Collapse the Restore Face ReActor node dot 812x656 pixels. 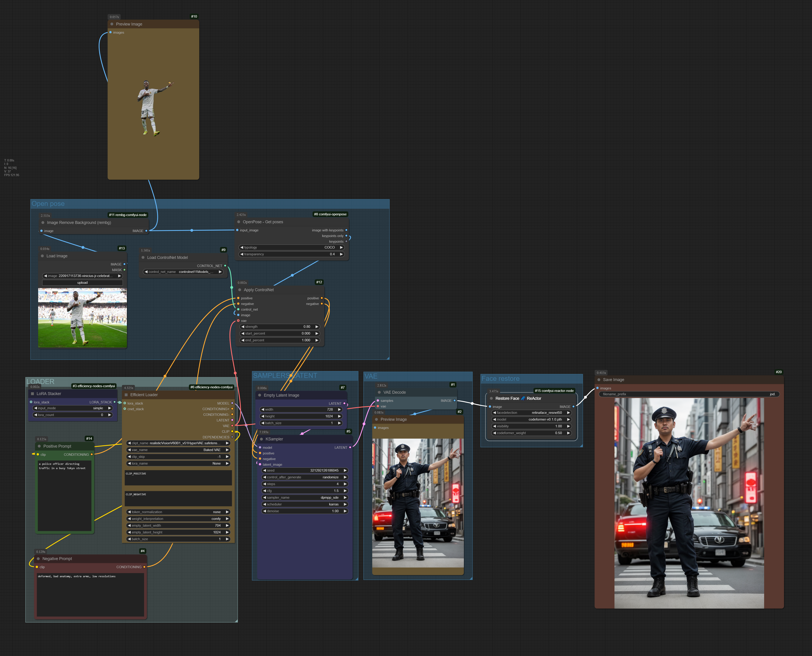click(491, 398)
